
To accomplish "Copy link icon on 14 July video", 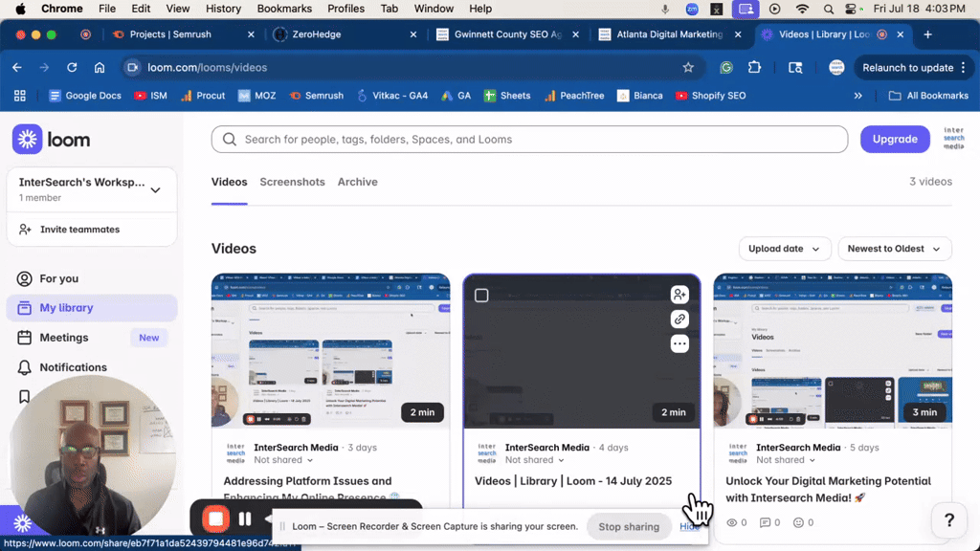I will (679, 320).
